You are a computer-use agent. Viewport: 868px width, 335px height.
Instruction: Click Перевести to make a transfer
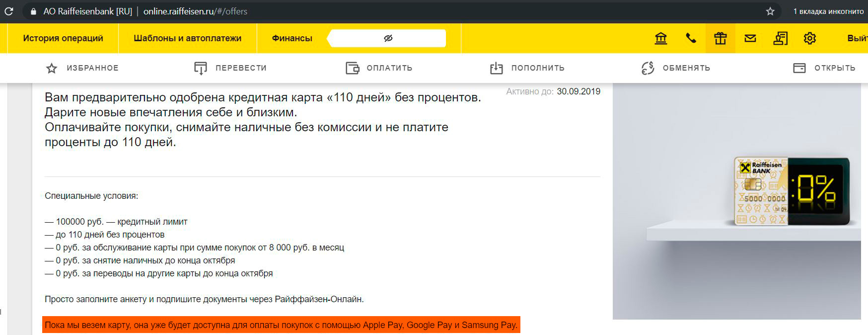(x=230, y=68)
